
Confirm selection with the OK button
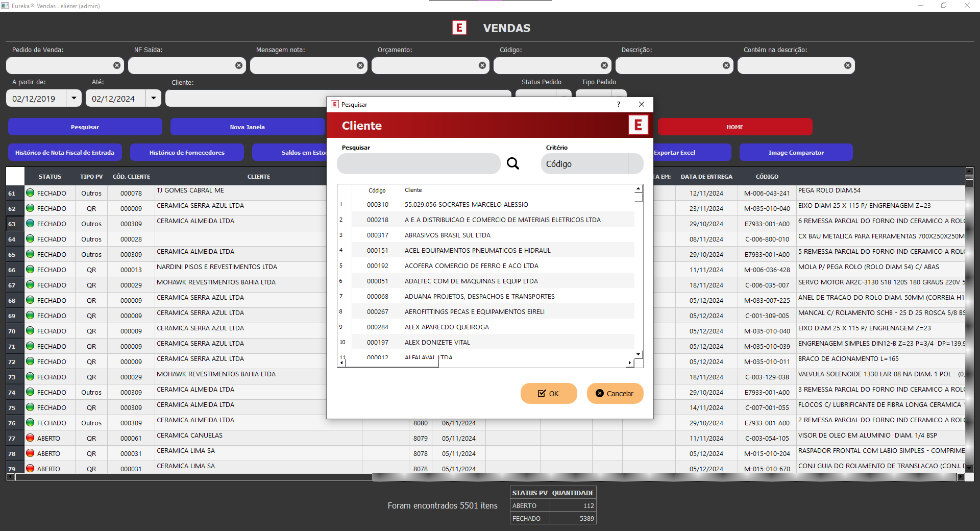[549, 393]
